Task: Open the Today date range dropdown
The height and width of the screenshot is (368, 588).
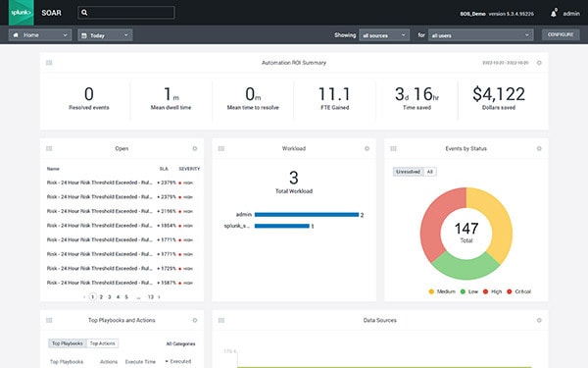Action: pos(105,35)
